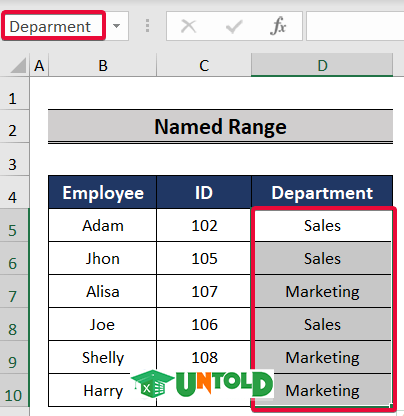This screenshot has height=416, width=404.
Task: Select the Shelly cell
Action: click(103, 357)
